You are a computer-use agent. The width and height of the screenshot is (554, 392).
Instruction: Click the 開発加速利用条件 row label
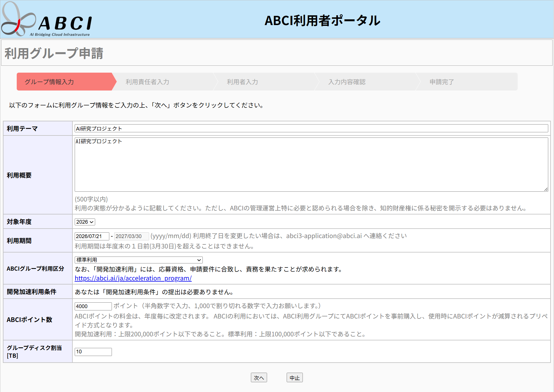[x=32, y=292]
